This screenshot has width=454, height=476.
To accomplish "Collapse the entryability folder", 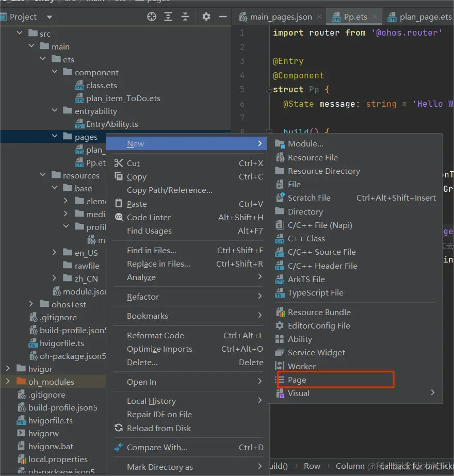I will click(55, 110).
